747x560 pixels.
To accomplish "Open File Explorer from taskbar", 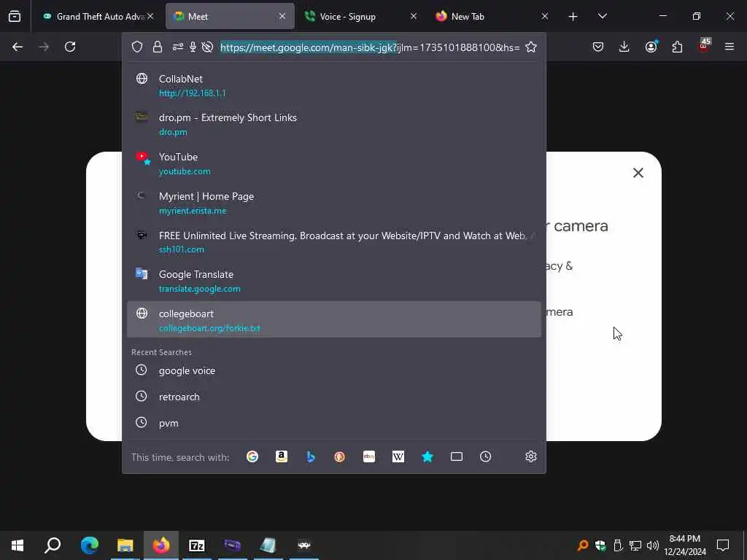I will coord(125,545).
